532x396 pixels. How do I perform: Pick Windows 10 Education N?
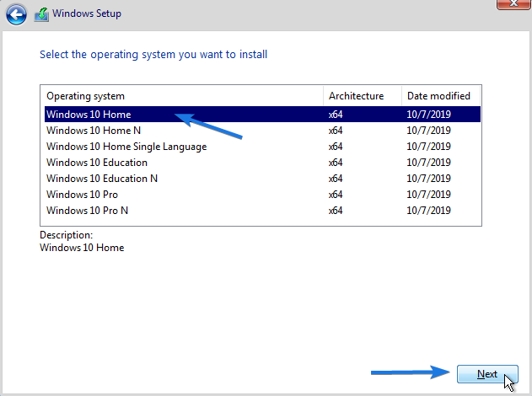click(x=262, y=179)
